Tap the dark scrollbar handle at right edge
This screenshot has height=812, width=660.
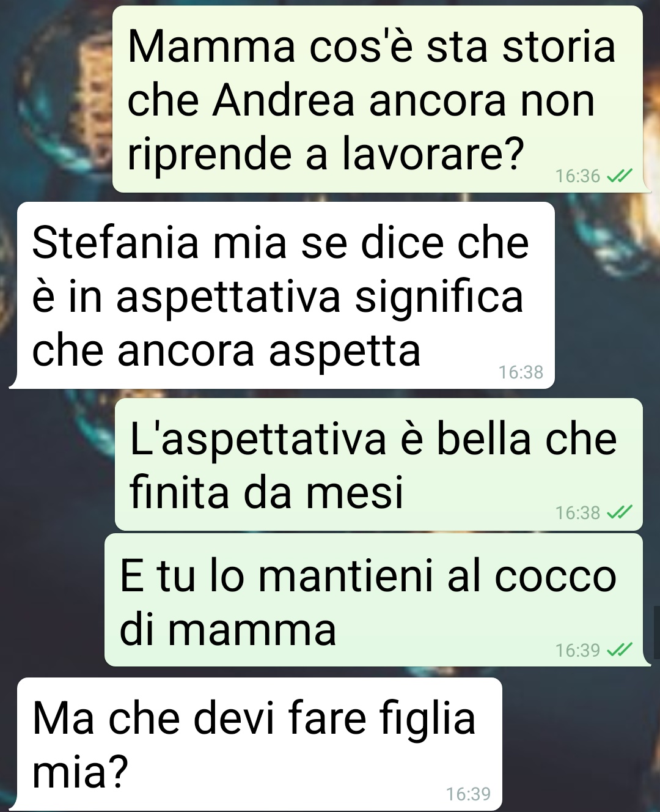click(x=656, y=633)
